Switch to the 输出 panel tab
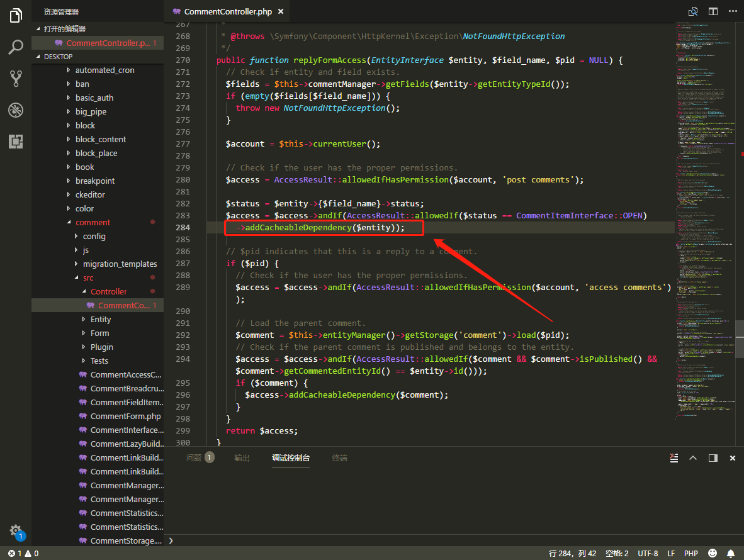 coord(242,457)
